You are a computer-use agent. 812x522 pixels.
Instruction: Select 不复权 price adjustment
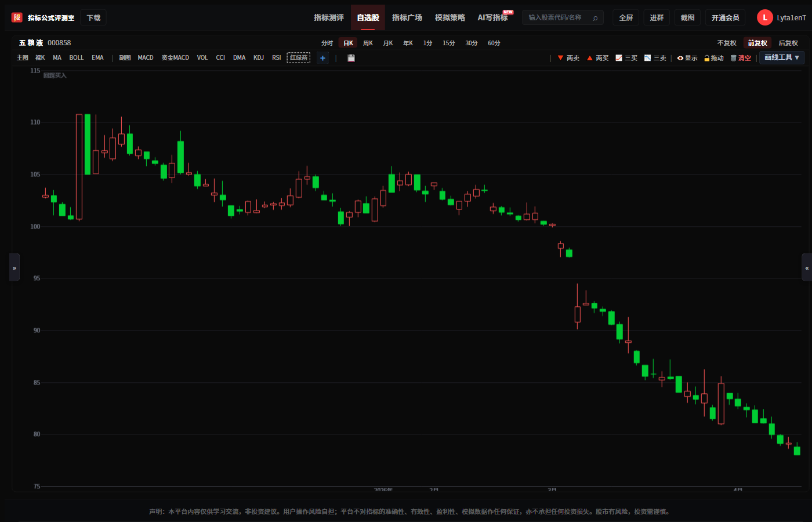(727, 43)
